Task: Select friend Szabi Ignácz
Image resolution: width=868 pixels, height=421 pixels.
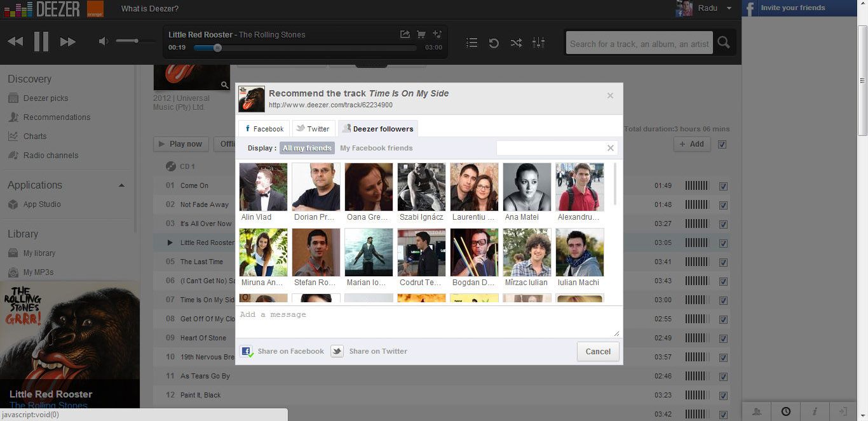Action: click(x=421, y=192)
